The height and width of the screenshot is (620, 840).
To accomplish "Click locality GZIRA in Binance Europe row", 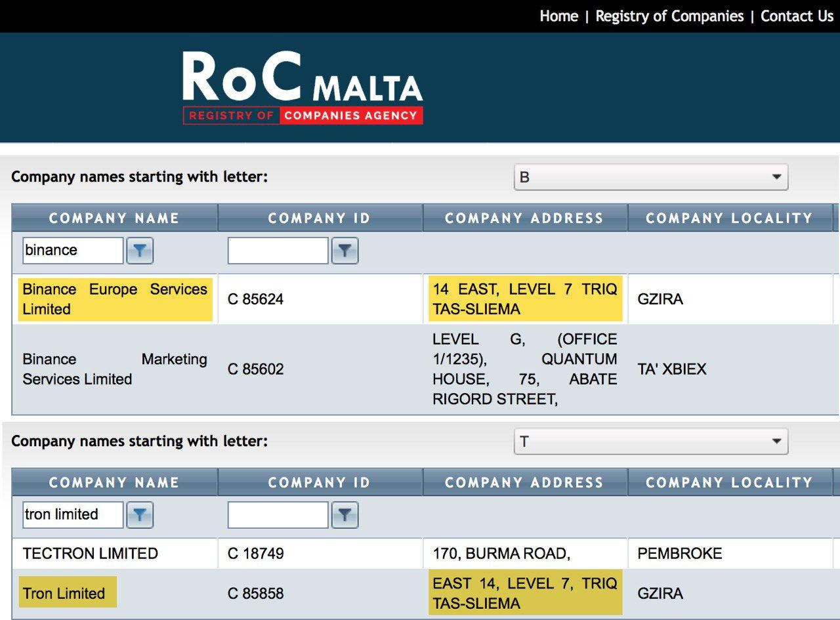I will 660,300.
